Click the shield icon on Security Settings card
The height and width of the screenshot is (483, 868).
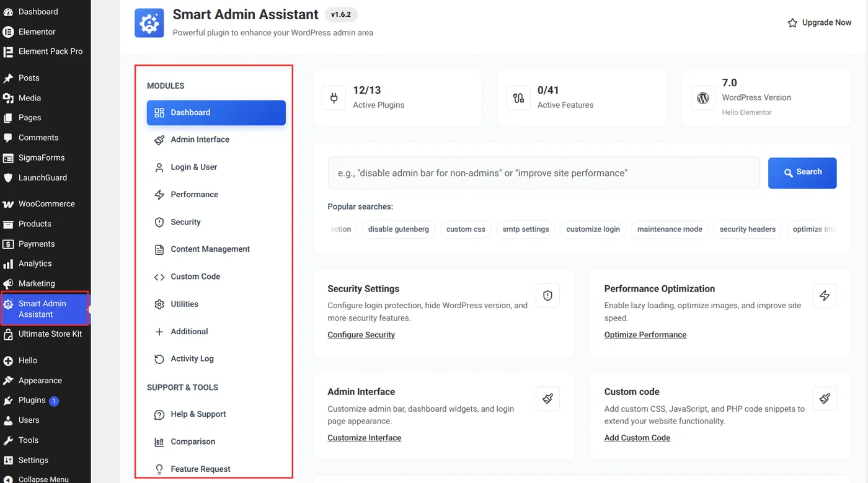tap(547, 296)
